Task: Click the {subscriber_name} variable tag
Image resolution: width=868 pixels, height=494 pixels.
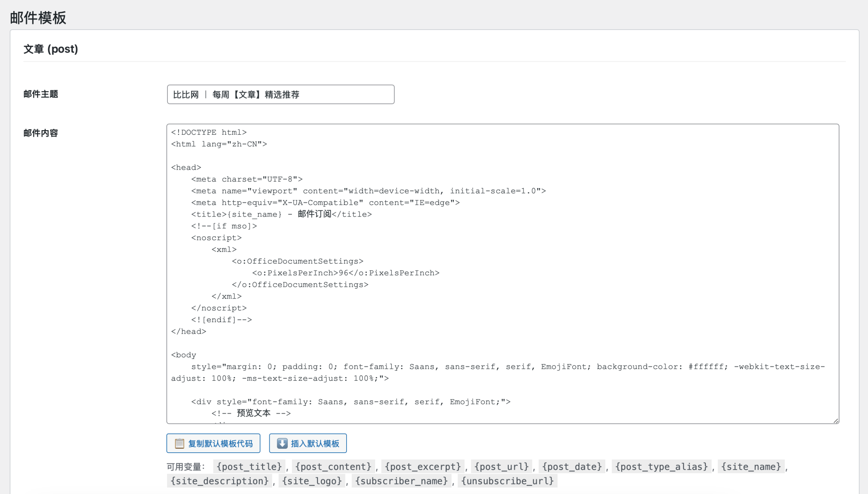Action: [x=401, y=481]
